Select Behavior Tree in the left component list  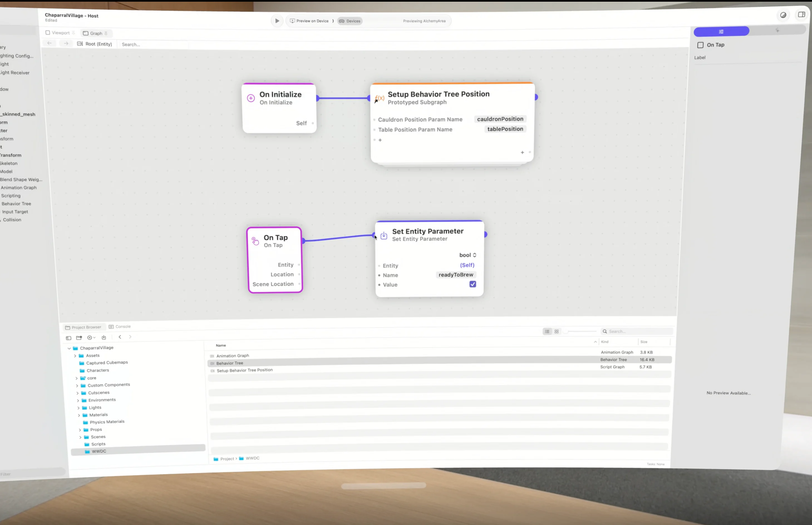tap(16, 204)
